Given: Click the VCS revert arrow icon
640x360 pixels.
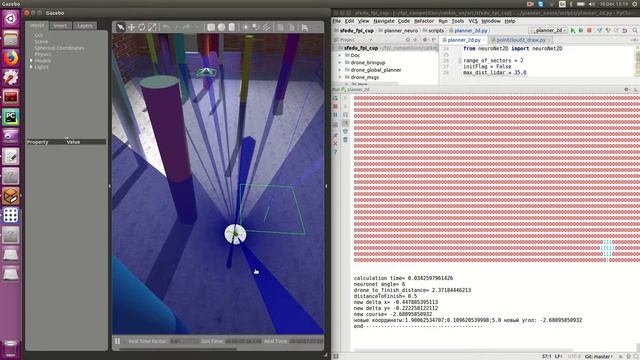Looking at the screenshot, I should (624, 31).
